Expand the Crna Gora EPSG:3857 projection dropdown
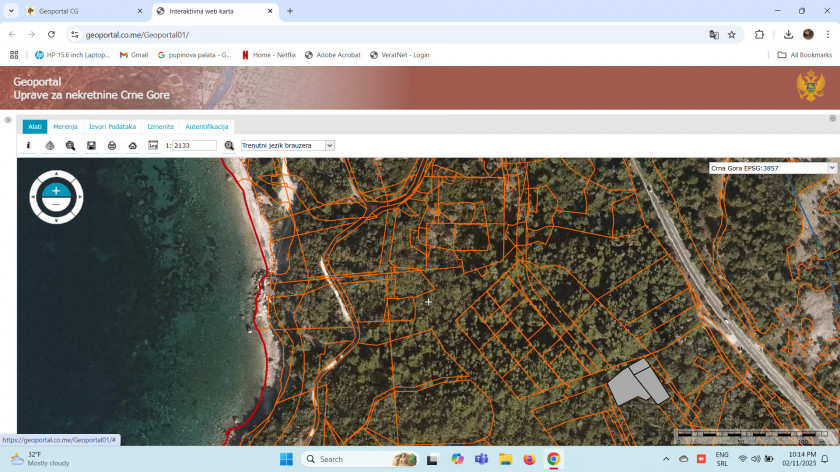Screen dimensions: 840x472 point(772,168)
